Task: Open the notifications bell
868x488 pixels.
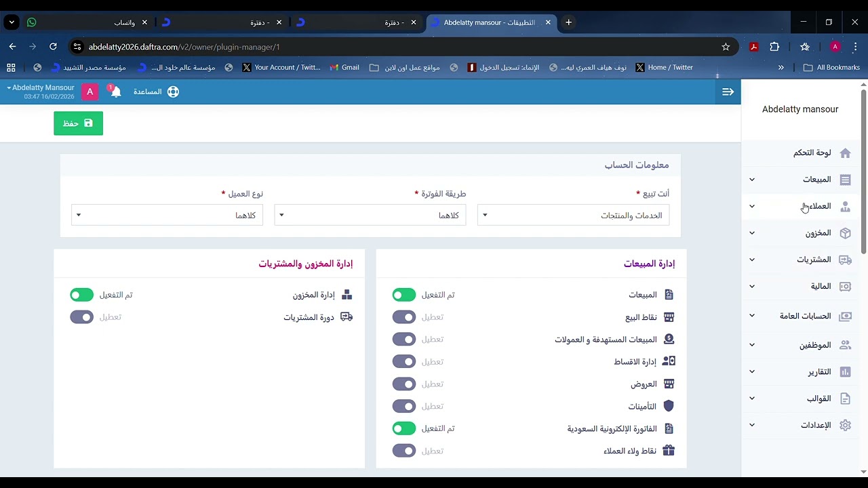Action: tap(115, 91)
